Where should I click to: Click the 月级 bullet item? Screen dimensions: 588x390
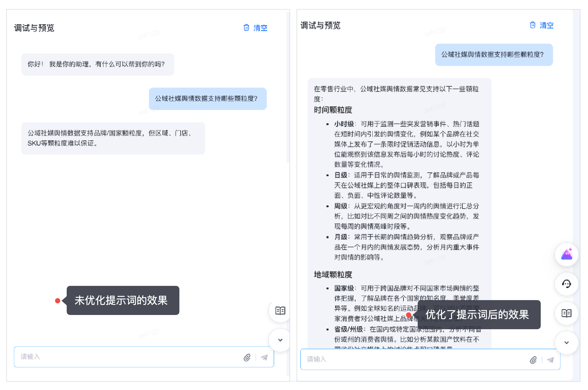[x=407, y=247]
